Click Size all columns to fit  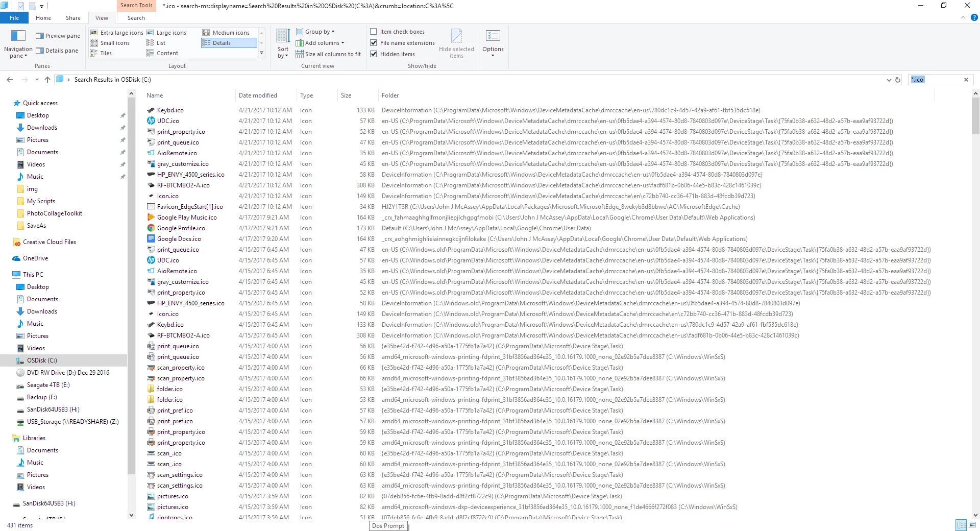[x=328, y=54]
